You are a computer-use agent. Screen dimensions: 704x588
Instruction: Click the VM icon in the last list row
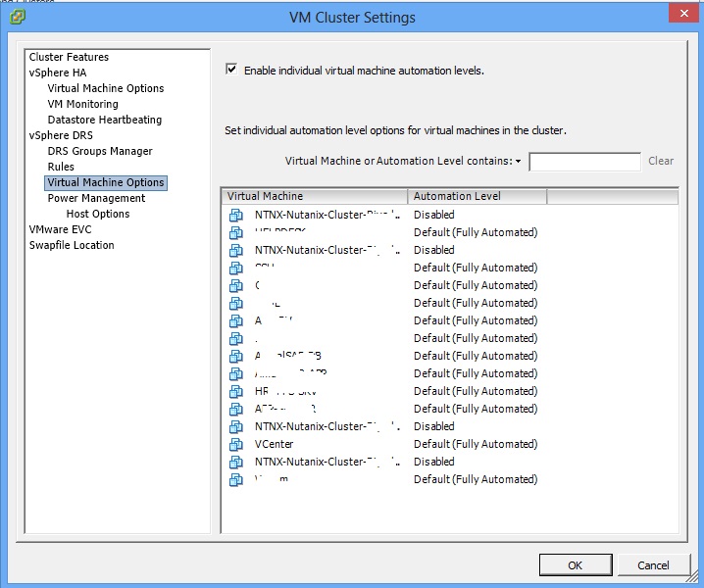pyautogui.click(x=235, y=480)
